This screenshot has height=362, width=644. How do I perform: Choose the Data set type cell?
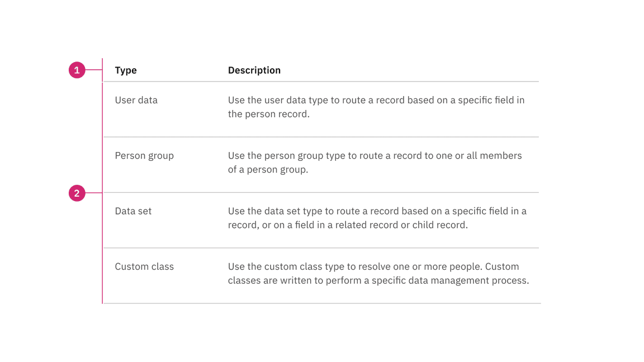point(133,211)
